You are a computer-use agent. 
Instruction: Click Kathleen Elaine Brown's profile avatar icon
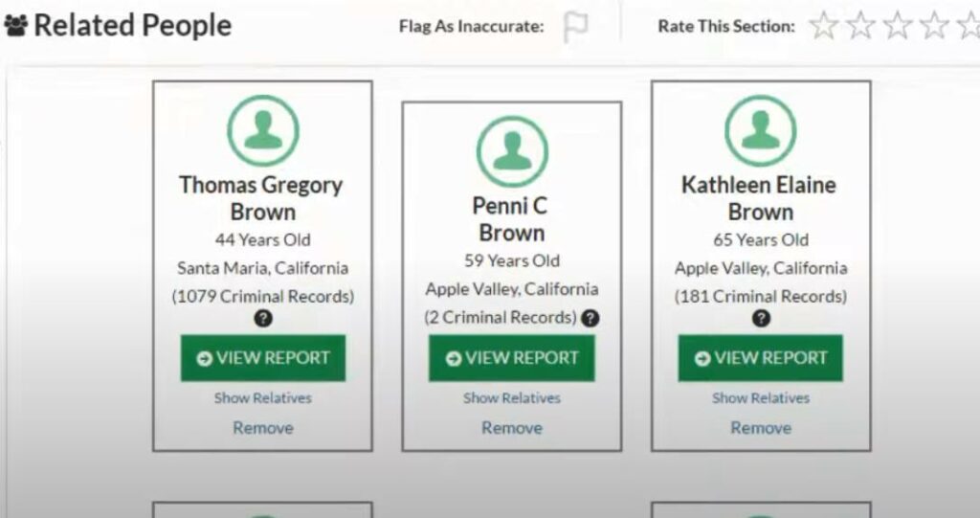click(x=761, y=131)
